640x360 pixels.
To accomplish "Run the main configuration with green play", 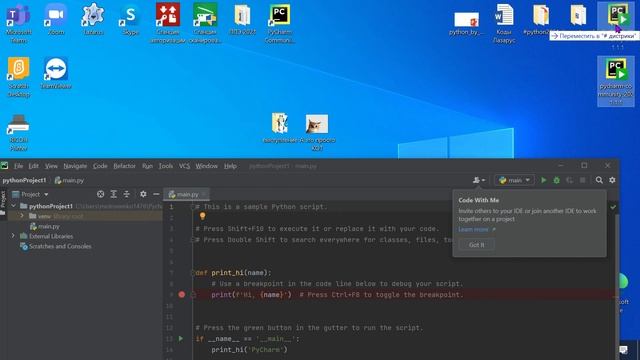I will coord(543,180).
